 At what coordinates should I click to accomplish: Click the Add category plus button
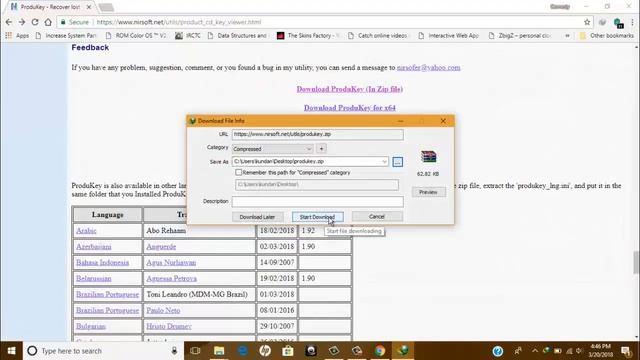321,149
